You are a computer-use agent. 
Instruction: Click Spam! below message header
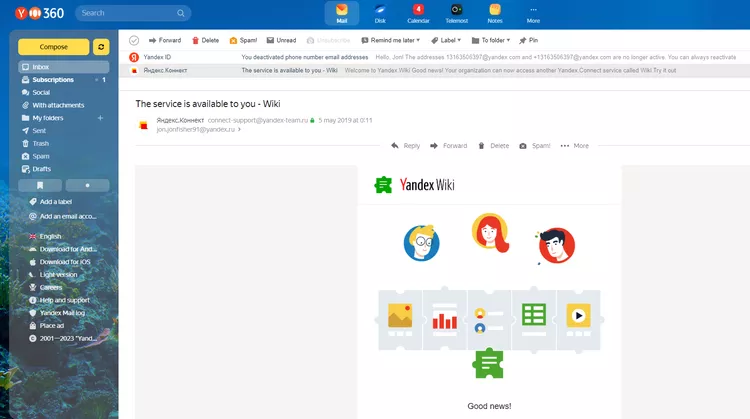535,146
